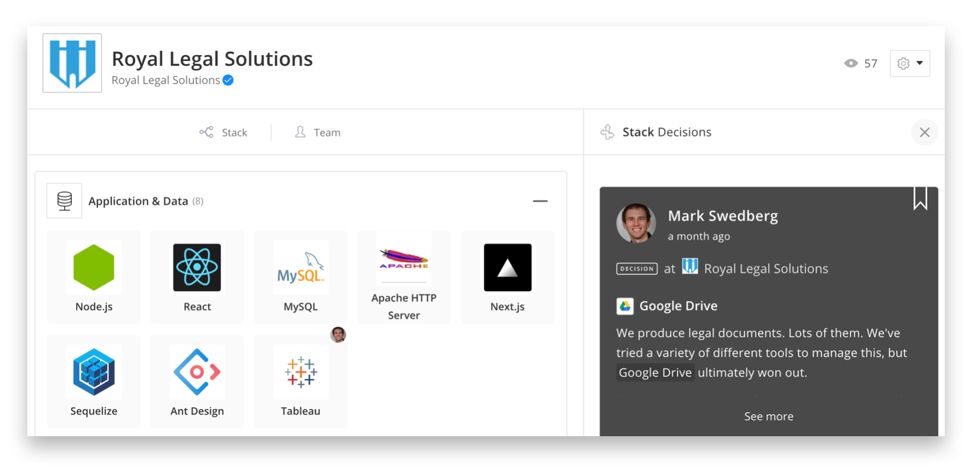Open the Node.js tool card

94,277
